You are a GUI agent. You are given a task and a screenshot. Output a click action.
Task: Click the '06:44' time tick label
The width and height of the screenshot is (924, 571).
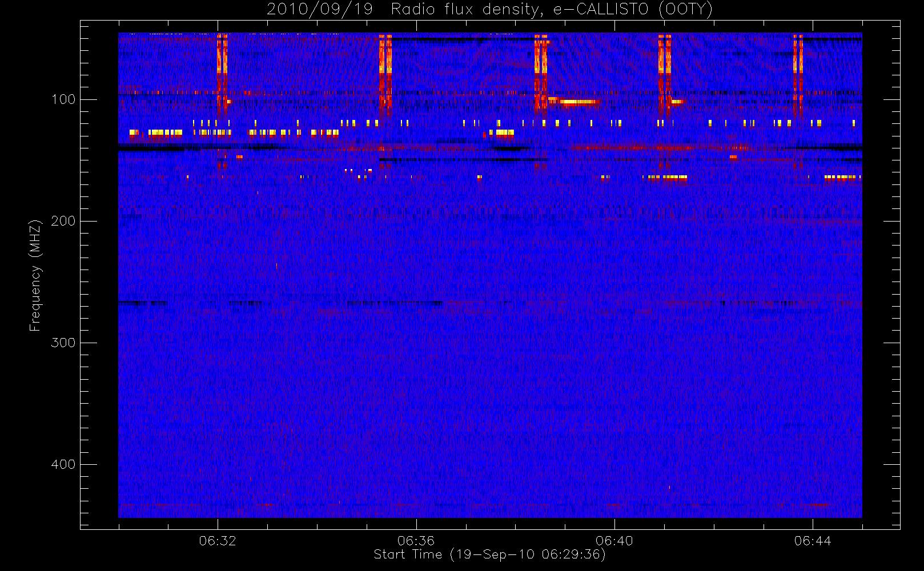coord(813,541)
